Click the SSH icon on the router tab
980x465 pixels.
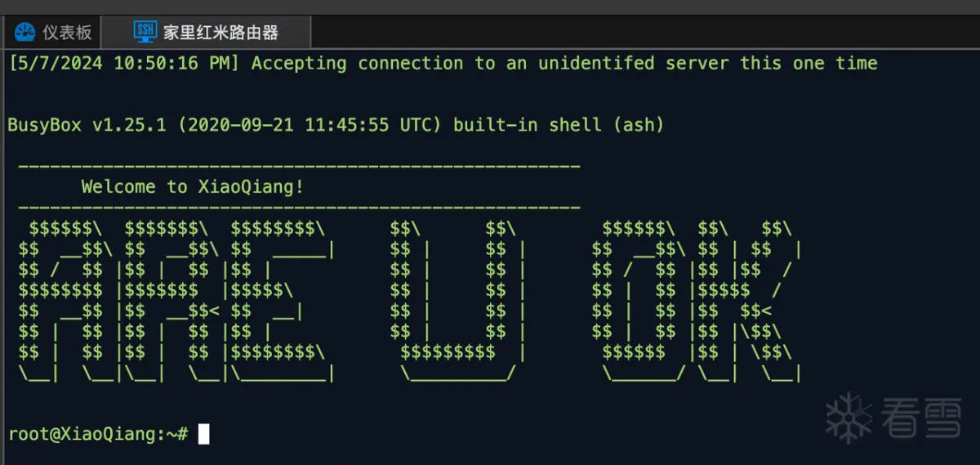tap(145, 33)
